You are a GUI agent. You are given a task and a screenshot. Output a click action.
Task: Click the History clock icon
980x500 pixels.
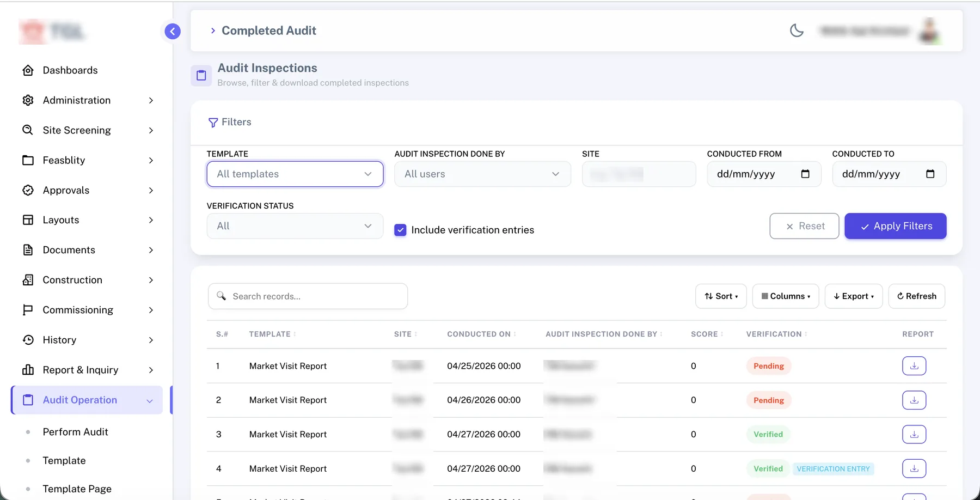[28, 340]
